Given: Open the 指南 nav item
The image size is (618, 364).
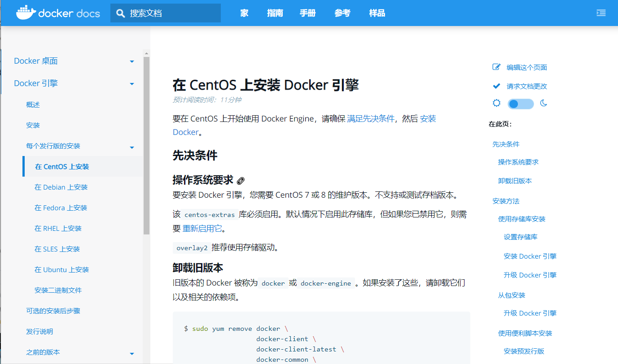Looking at the screenshot, I should (275, 13).
